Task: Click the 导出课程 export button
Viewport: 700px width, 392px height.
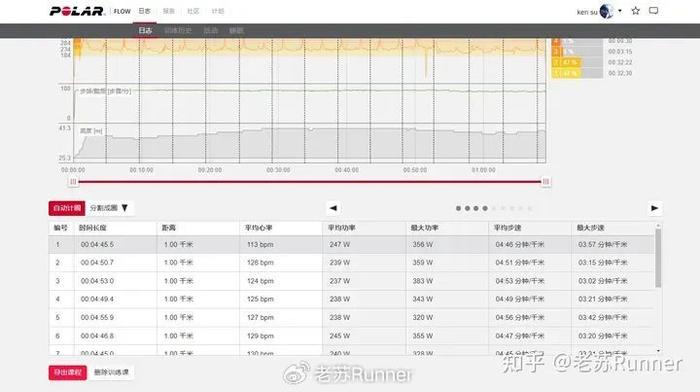Action: (x=67, y=372)
